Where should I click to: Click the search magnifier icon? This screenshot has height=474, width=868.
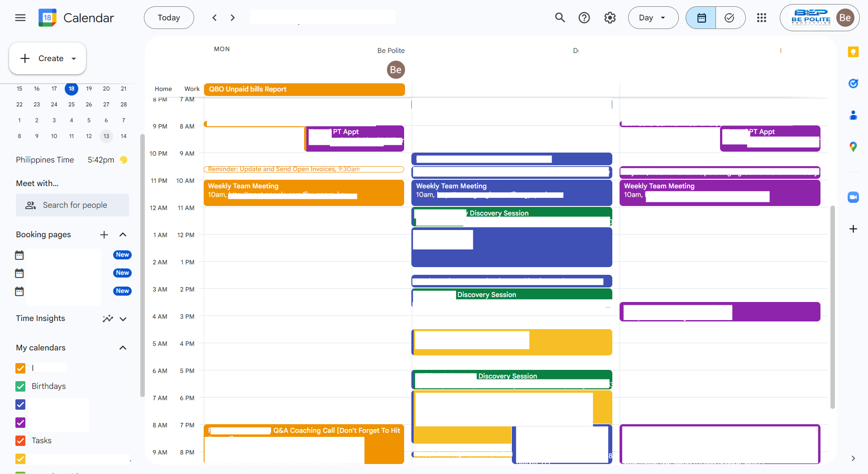click(x=560, y=18)
